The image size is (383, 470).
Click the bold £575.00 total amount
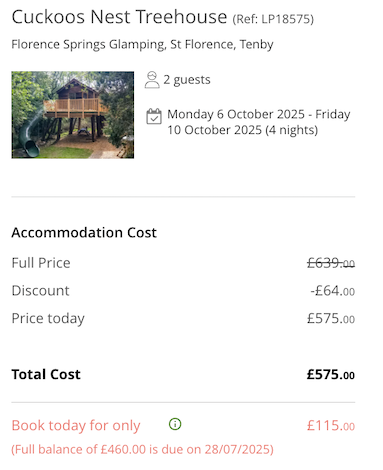tap(331, 375)
